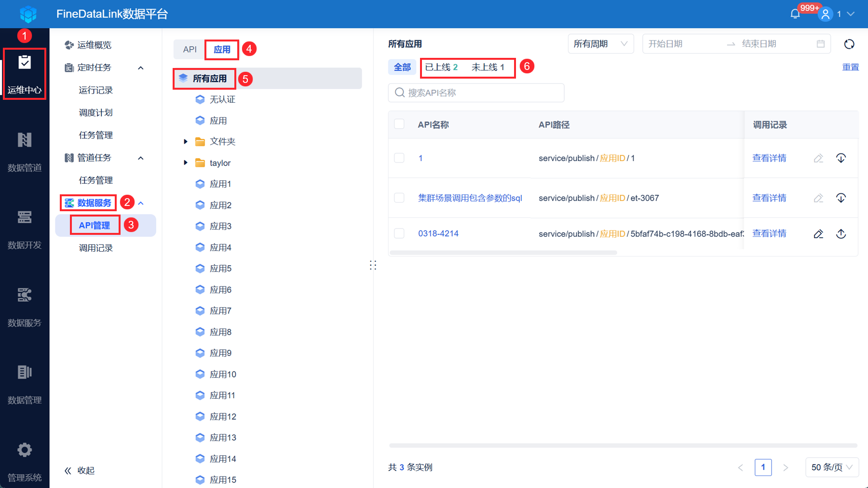Click the table horizontal scrollbar

(x=503, y=252)
